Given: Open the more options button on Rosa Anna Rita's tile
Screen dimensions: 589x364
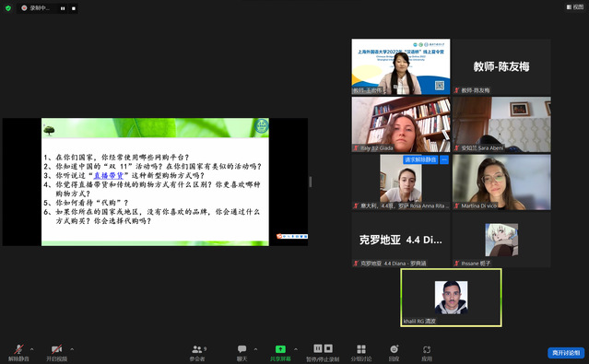Looking at the screenshot, I should (444, 159).
